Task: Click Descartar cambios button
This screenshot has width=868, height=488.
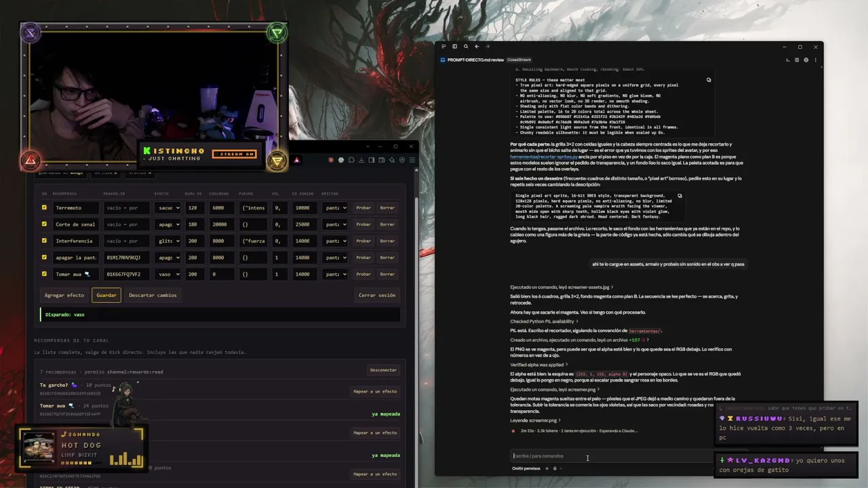Action: point(153,296)
